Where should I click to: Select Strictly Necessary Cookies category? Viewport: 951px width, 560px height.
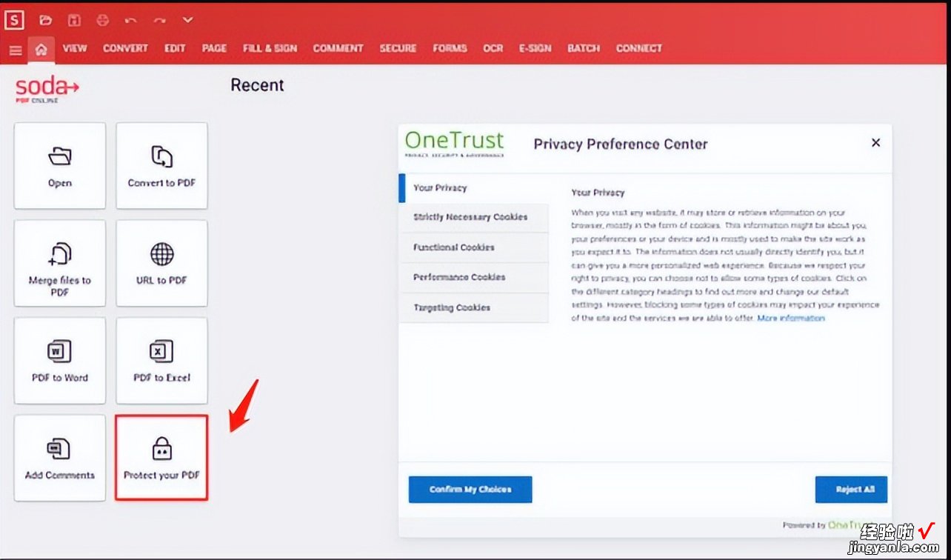[474, 218]
